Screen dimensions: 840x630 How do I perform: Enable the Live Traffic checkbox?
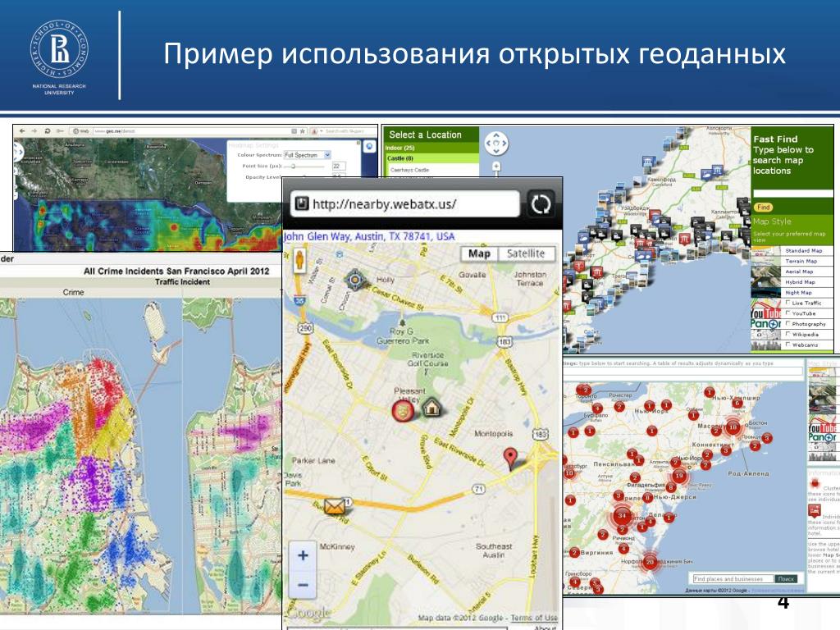(x=787, y=303)
